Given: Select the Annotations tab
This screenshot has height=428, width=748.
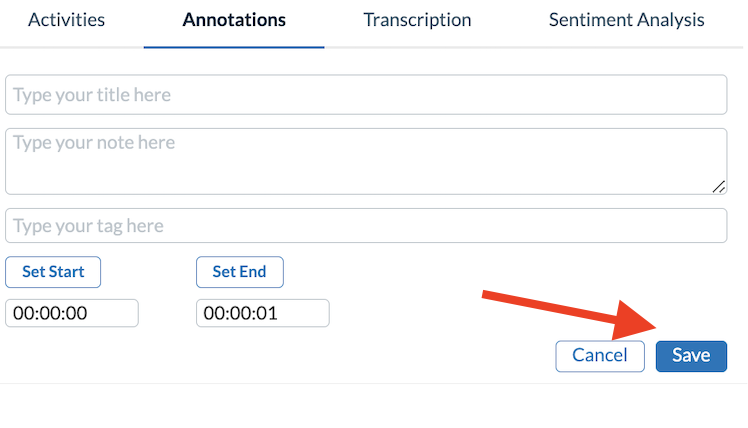Looking at the screenshot, I should [x=234, y=20].
